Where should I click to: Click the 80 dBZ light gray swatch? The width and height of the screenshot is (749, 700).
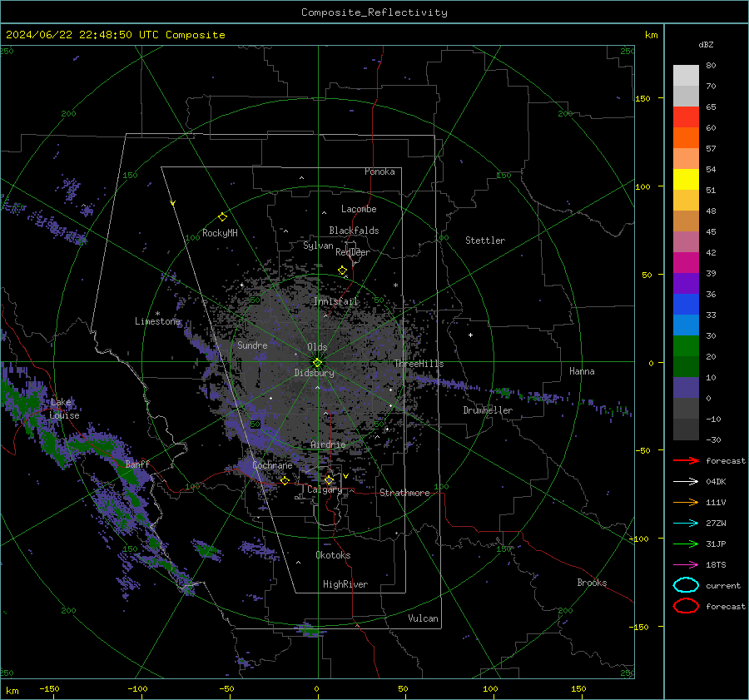686,75
